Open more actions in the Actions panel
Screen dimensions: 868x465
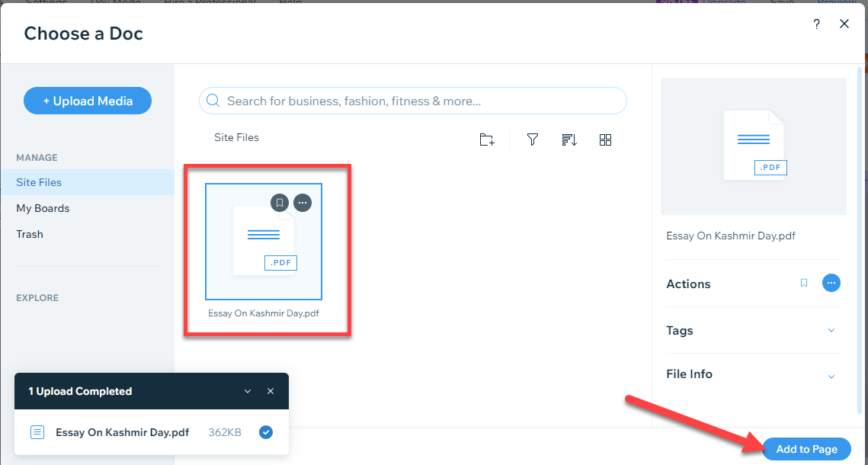click(831, 283)
